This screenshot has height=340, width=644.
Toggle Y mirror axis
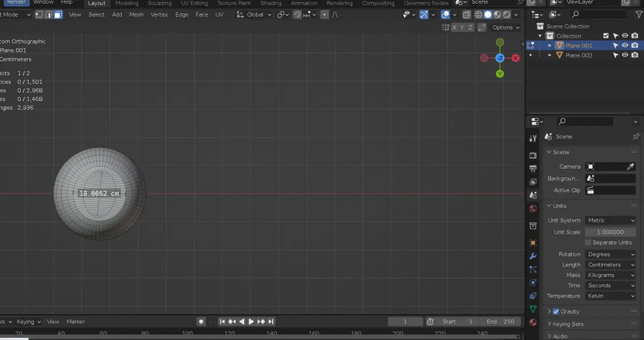[x=463, y=27]
